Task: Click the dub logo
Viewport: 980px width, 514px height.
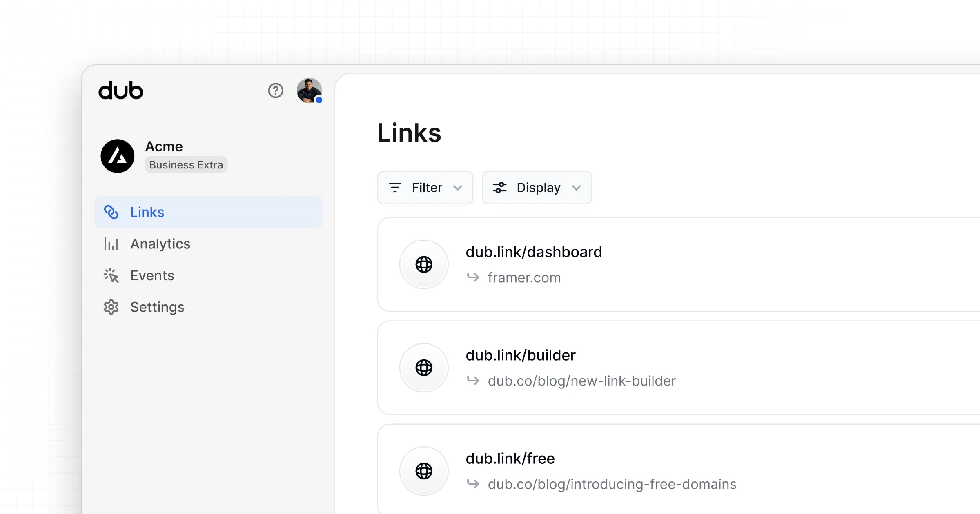Action: 120,91
